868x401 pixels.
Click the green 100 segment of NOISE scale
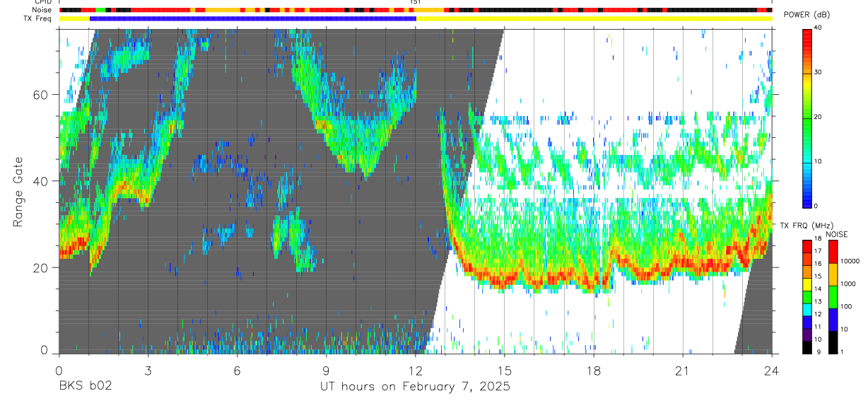[x=833, y=297]
